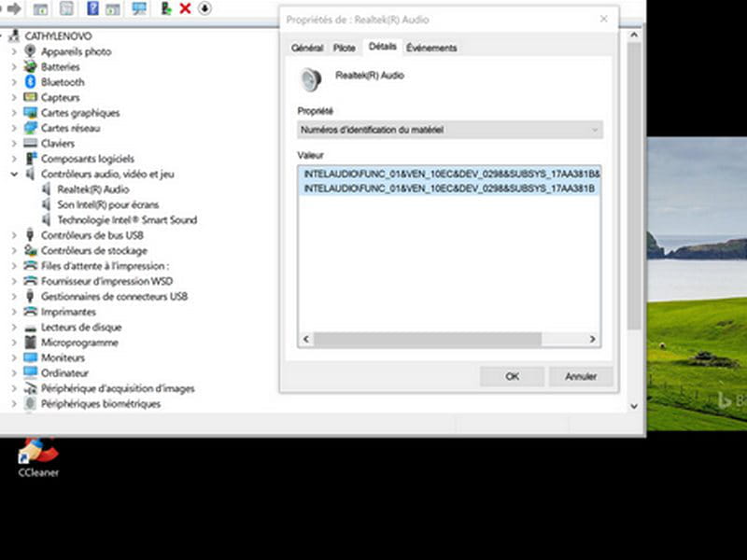The image size is (747, 560).
Task: Expand Fournisseur d'impression WSD node
Action: pos(14,281)
